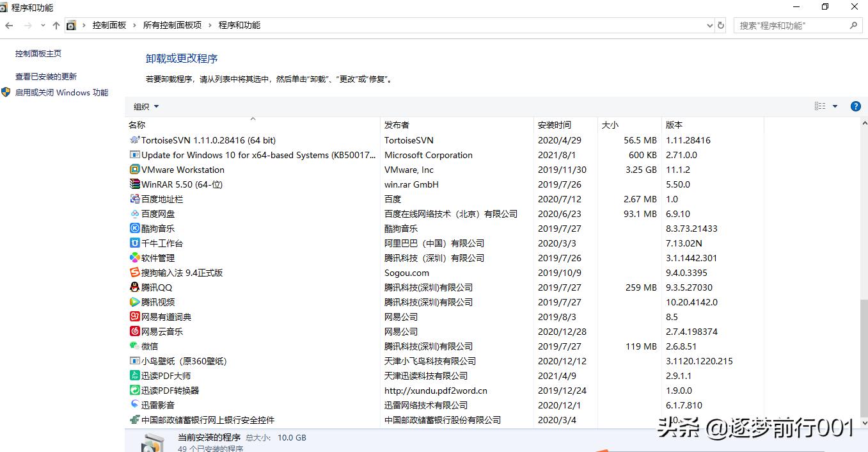
Task: Click the up-arrow navigation icon
Action: (x=56, y=25)
